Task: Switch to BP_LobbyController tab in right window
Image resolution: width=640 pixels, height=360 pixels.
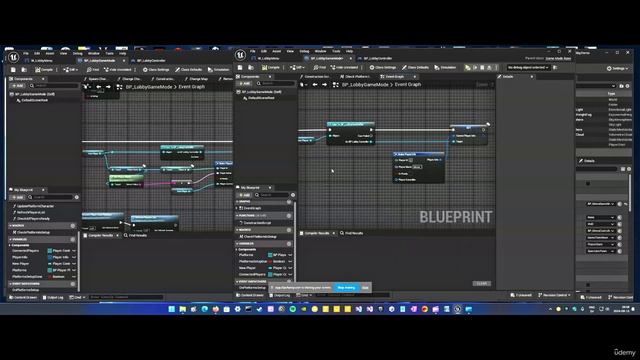Action: pyautogui.click(x=378, y=58)
